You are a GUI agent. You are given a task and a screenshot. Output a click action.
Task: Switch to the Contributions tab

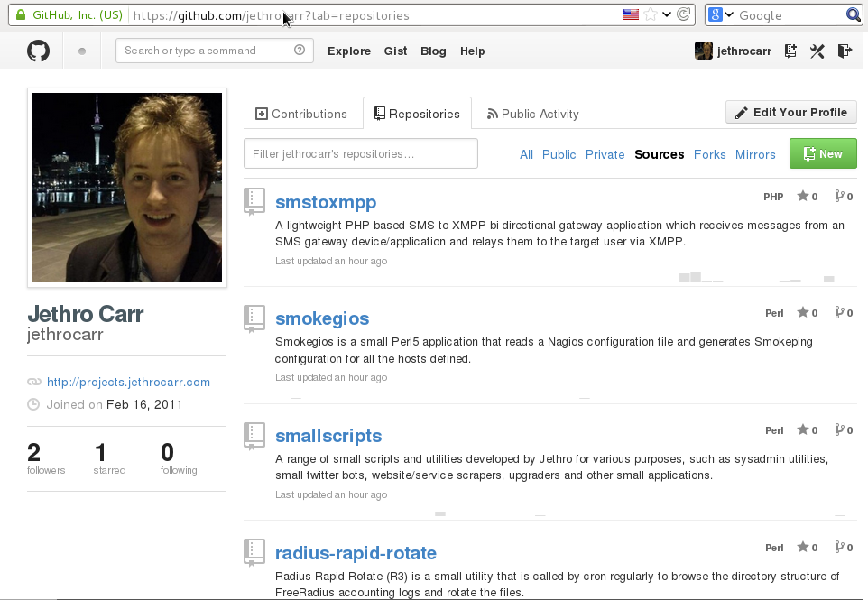[301, 114]
